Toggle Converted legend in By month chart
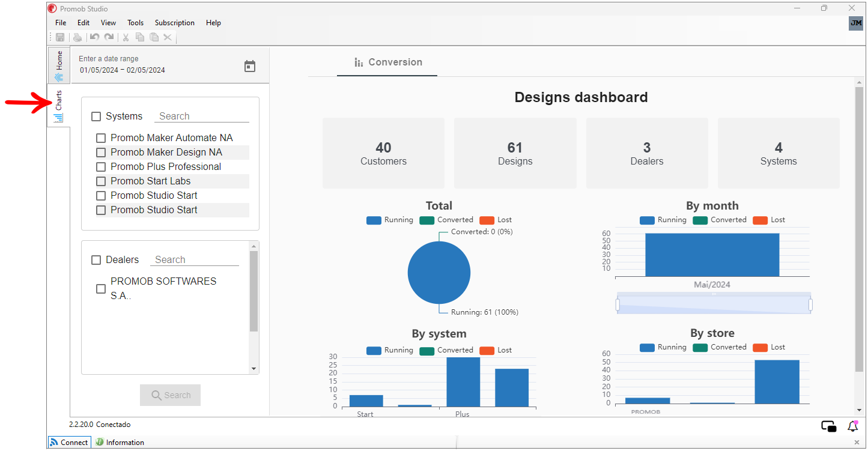This screenshot has width=868, height=451. pos(720,220)
